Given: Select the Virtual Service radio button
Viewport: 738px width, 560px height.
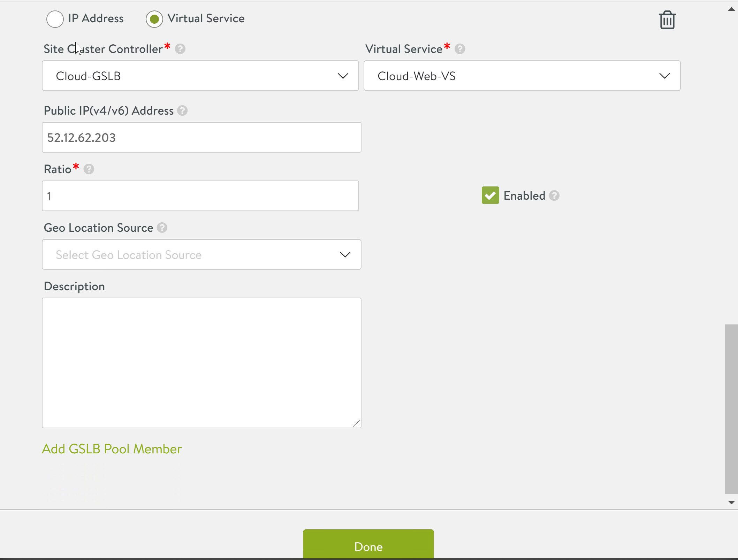Looking at the screenshot, I should (x=154, y=19).
